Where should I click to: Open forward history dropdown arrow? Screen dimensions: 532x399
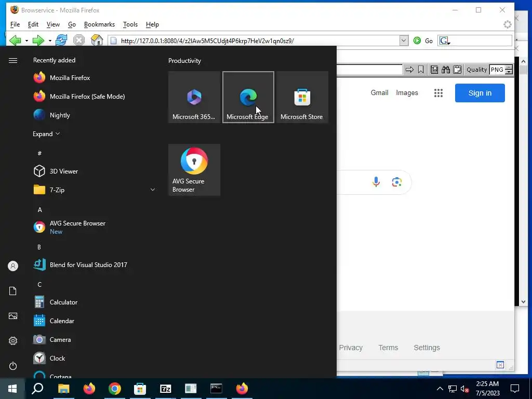pyautogui.click(x=50, y=41)
